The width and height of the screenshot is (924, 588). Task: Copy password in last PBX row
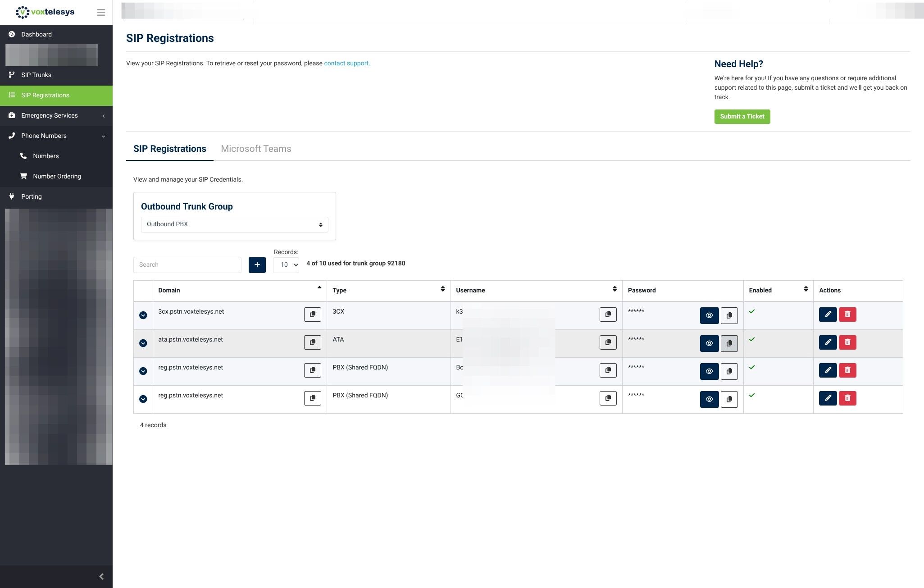click(729, 399)
